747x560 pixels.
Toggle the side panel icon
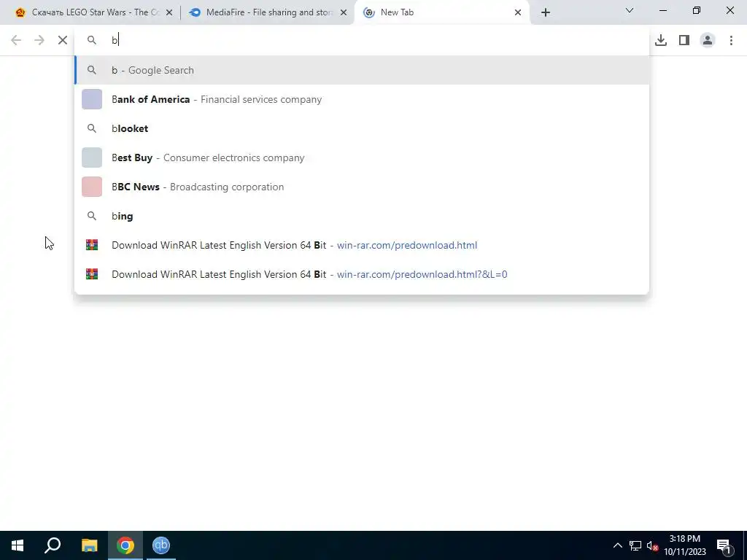tap(684, 41)
